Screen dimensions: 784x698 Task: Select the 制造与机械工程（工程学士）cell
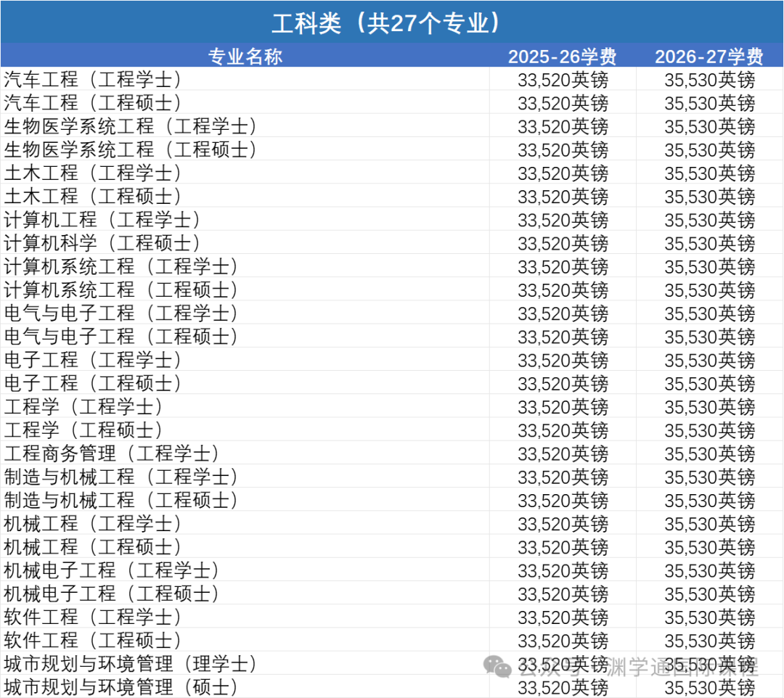(121, 477)
